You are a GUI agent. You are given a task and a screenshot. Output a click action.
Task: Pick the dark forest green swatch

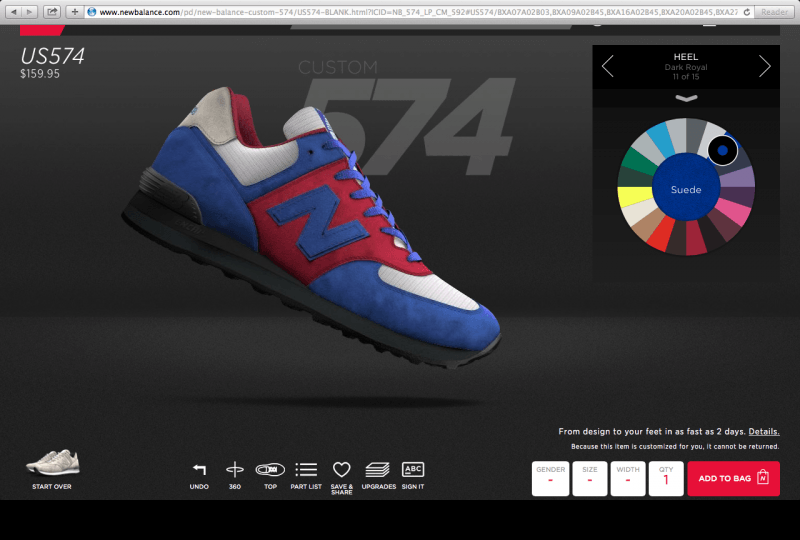click(634, 177)
